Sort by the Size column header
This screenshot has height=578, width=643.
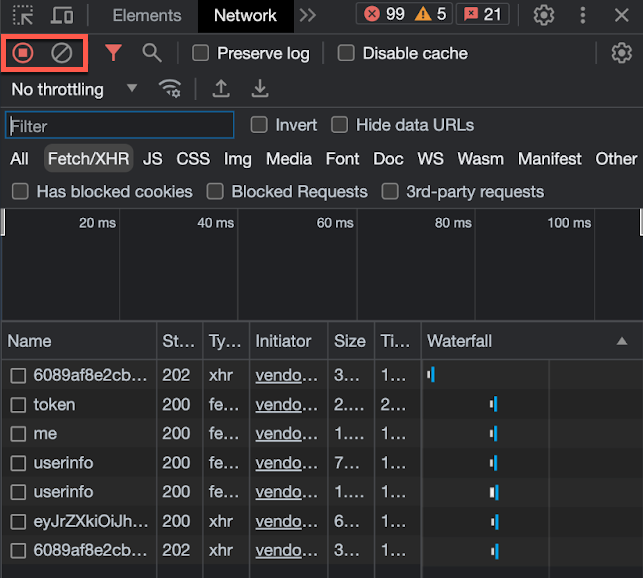pos(351,341)
